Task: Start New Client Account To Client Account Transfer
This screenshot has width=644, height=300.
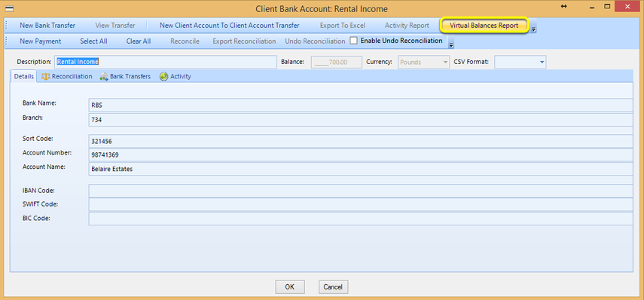Action: (230, 26)
